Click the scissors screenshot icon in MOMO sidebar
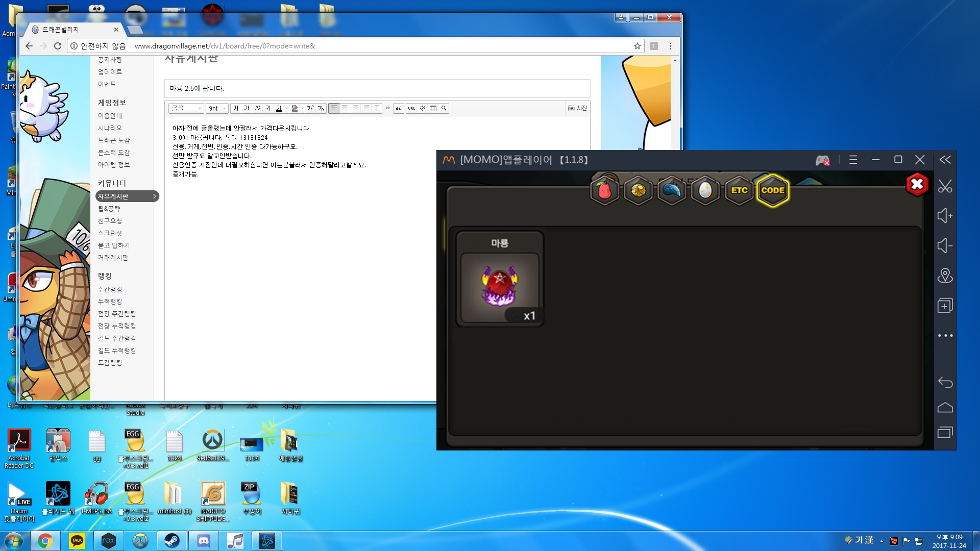 click(945, 187)
